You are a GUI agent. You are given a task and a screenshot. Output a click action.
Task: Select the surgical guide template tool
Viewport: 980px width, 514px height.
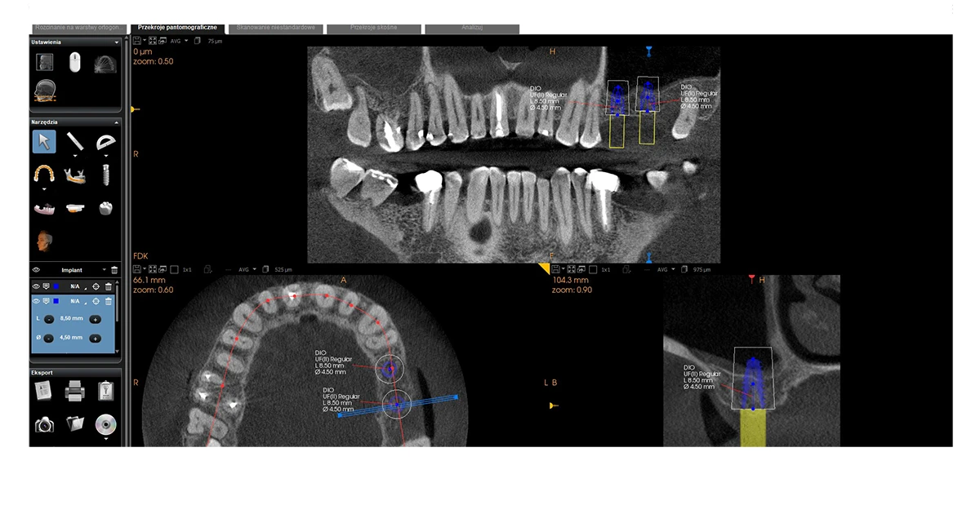click(75, 208)
